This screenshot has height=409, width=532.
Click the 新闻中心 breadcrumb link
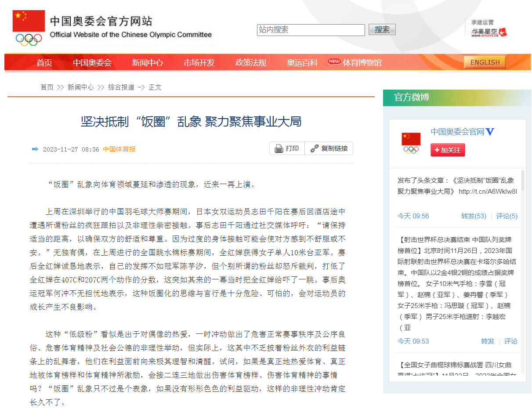coord(81,87)
